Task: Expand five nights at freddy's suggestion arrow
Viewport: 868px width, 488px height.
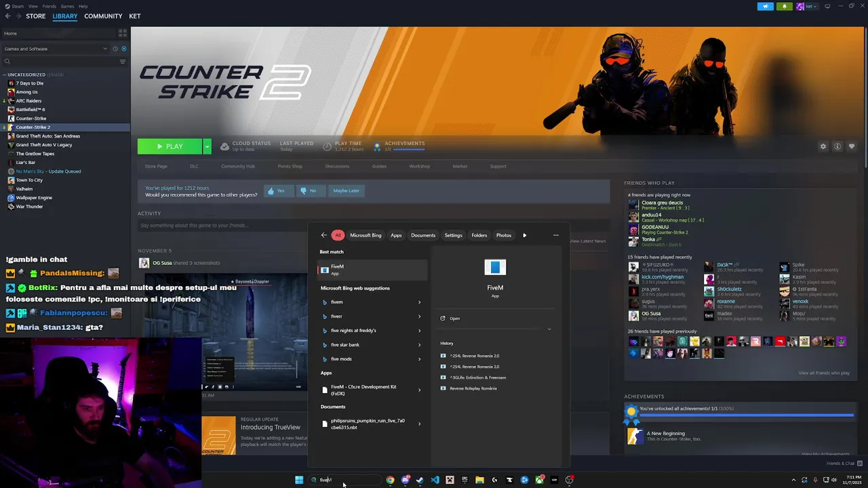Action: 419,331
